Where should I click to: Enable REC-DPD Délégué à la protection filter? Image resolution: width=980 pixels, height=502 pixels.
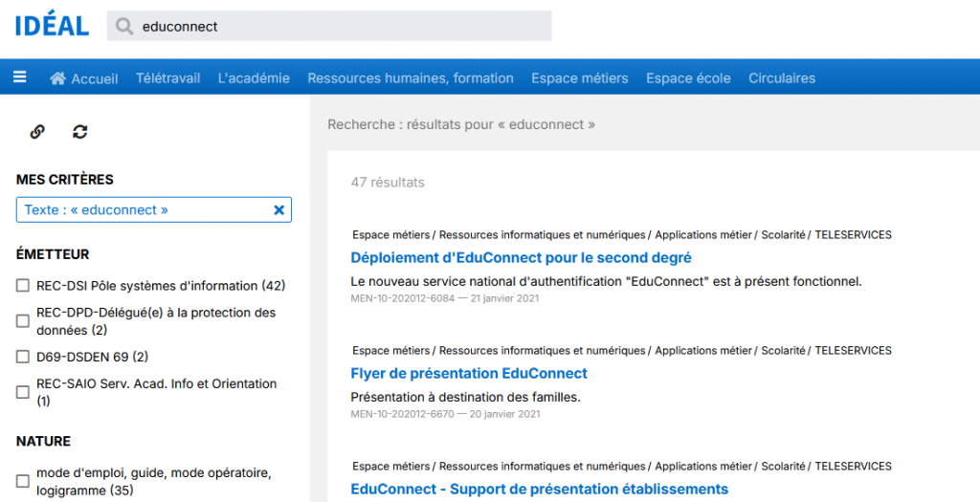click(23, 321)
